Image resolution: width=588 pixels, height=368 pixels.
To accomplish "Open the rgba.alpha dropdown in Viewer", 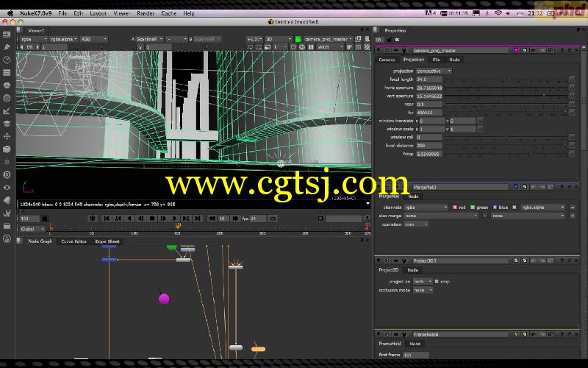I will (64, 39).
